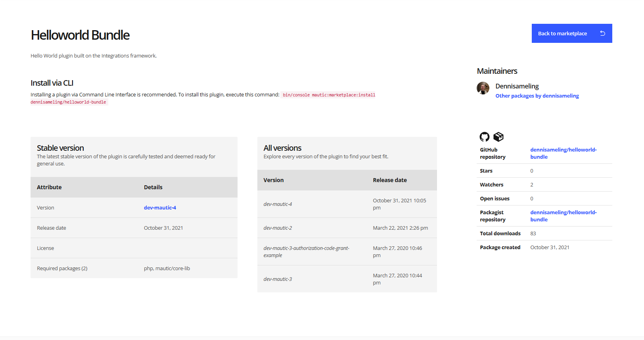
Task: Click the Packagist box icon
Action: [x=498, y=137]
